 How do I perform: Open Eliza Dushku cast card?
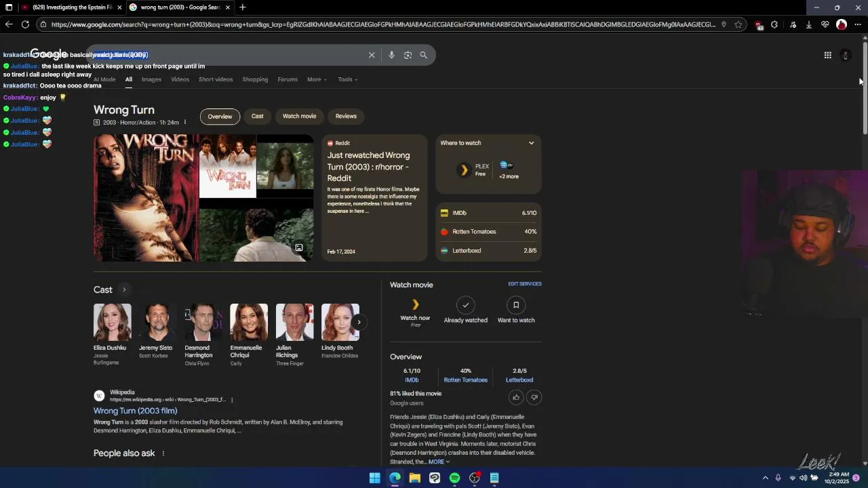(112, 335)
